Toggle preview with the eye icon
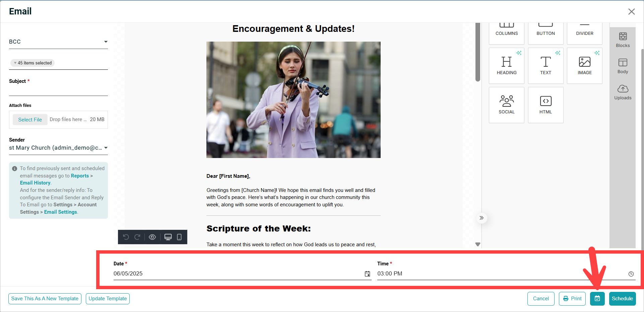Viewport: 644px width, 312px height. (152, 237)
